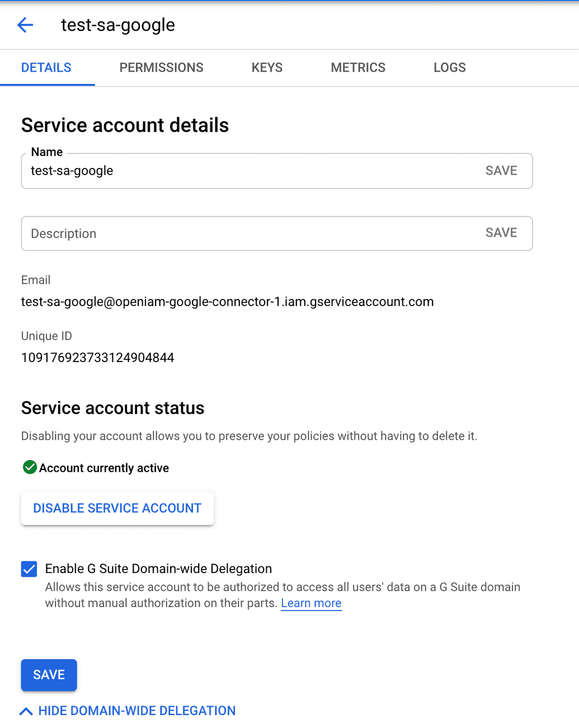Click the green account active checkmark icon
Viewport: 579px width, 728px height.
pyautogui.click(x=30, y=467)
